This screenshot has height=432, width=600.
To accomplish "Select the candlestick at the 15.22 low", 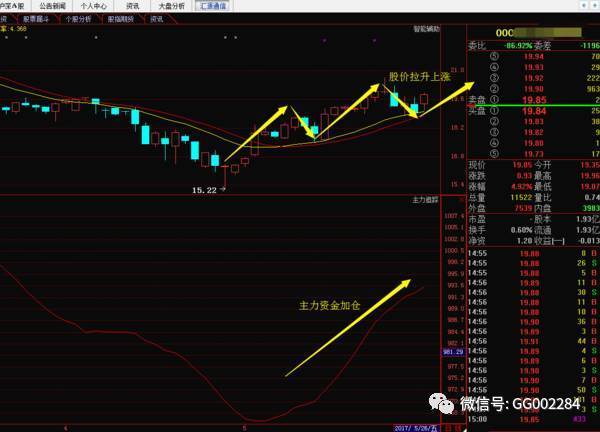I will click(x=225, y=176).
